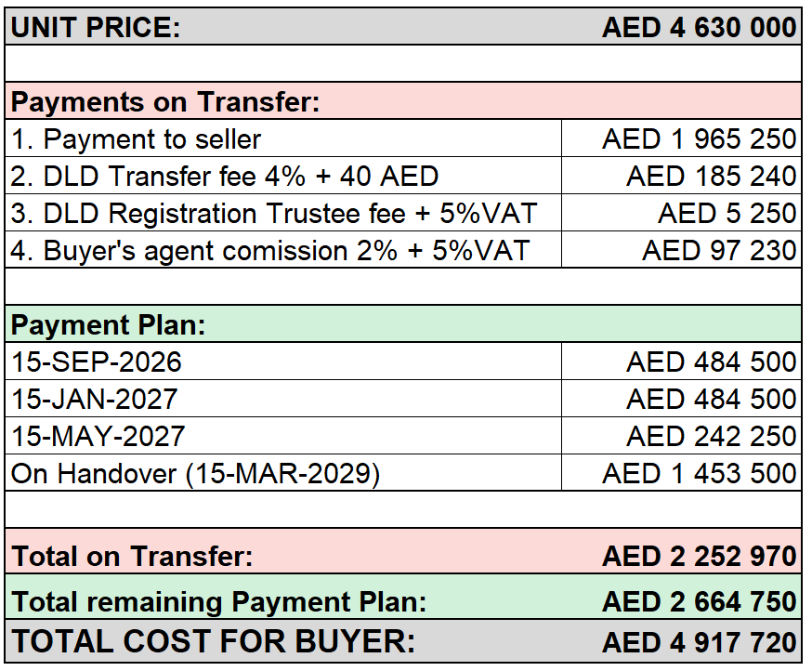Select the Total remaining Payment Plan row
This screenshot has width=812, height=671.
(403, 598)
